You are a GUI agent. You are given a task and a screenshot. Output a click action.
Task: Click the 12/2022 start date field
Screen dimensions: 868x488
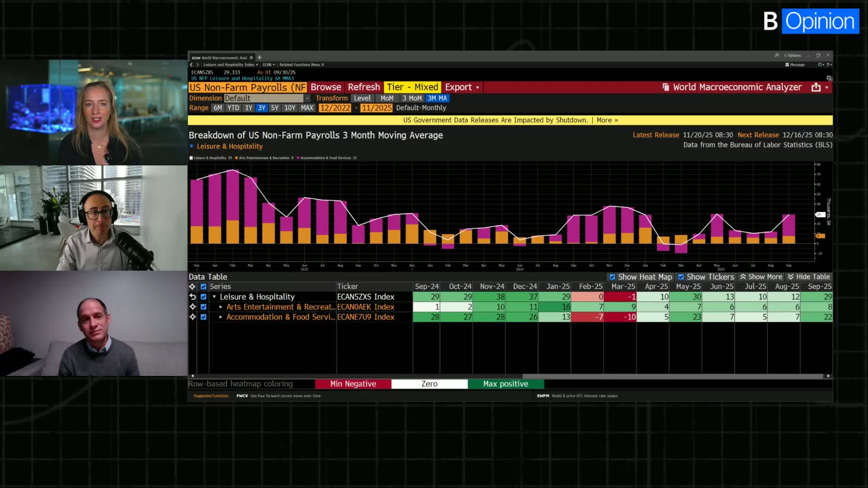coord(335,108)
